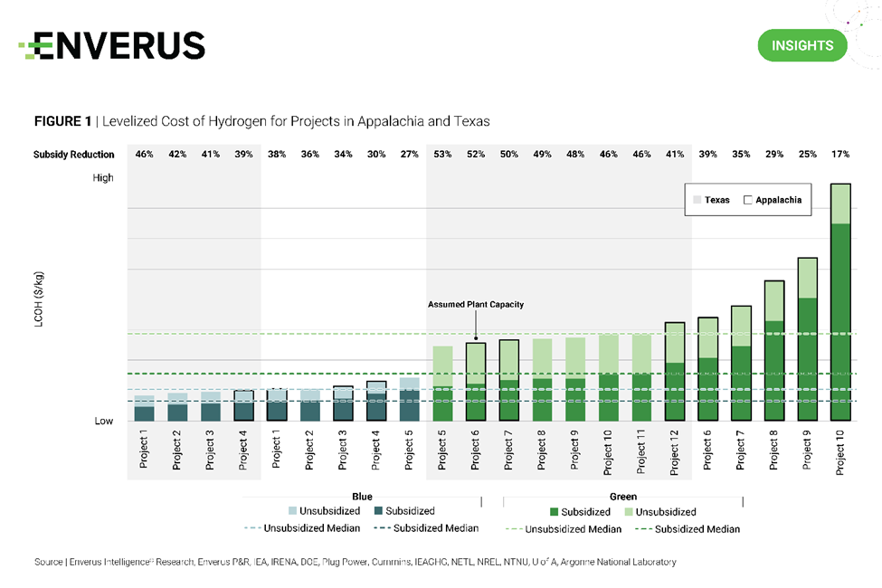The image size is (882, 588).
Task: Select the dark-green Subsidized color swatch
Action: pos(553,512)
